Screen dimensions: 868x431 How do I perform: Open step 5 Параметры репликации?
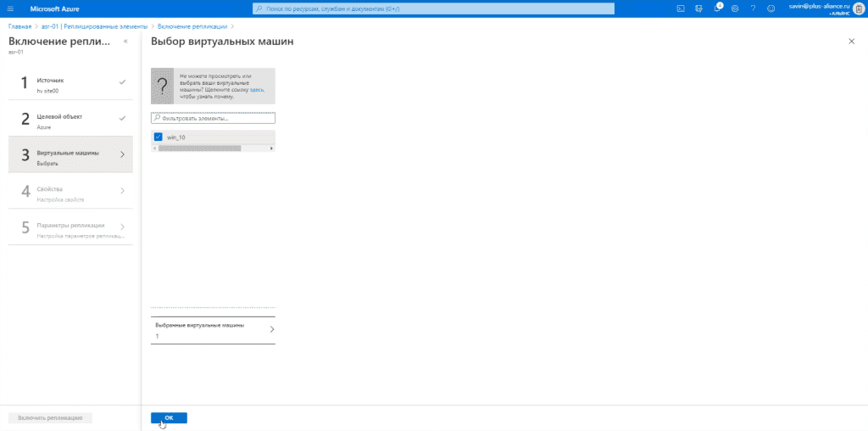71,229
